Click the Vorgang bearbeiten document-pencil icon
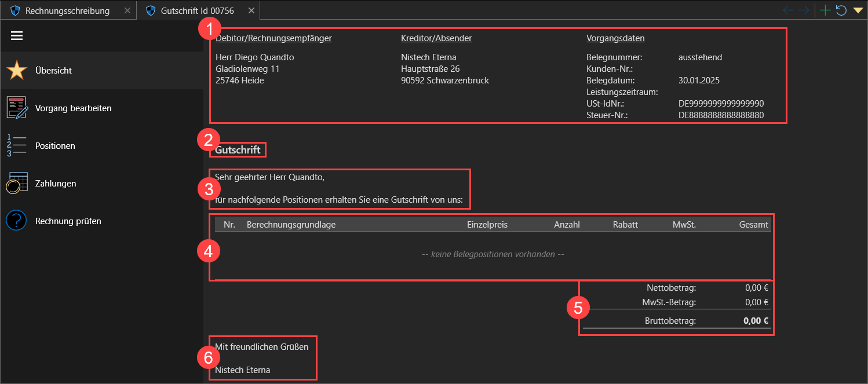 17,108
